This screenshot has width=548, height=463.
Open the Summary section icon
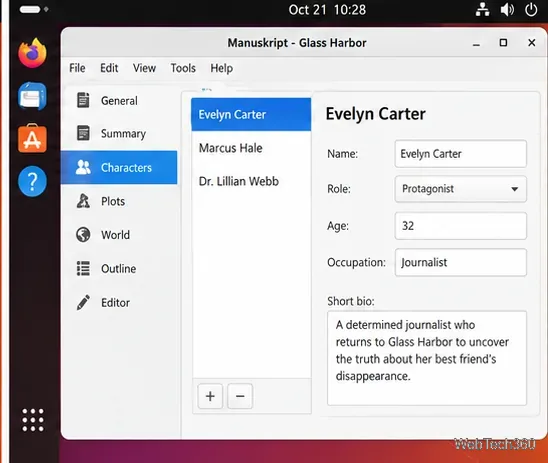[83, 133]
